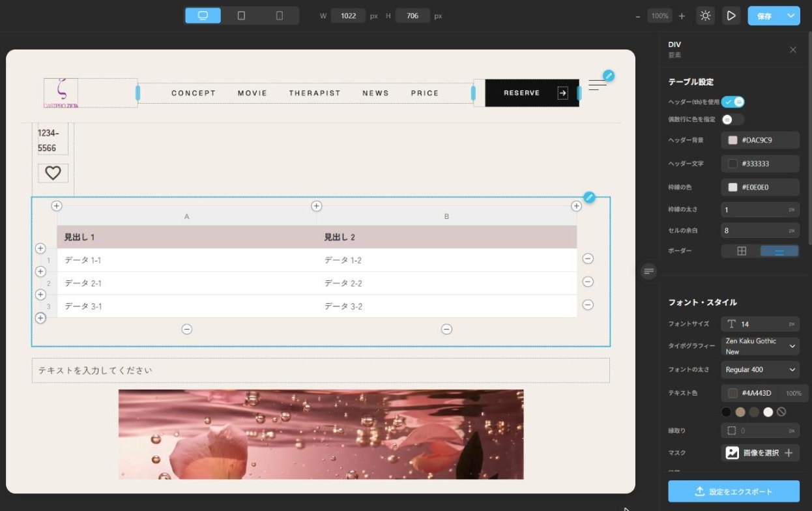The width and height of the screenshot is (812, 511).
Task: Click the セルの余白 input field
Action: point(760,230)
